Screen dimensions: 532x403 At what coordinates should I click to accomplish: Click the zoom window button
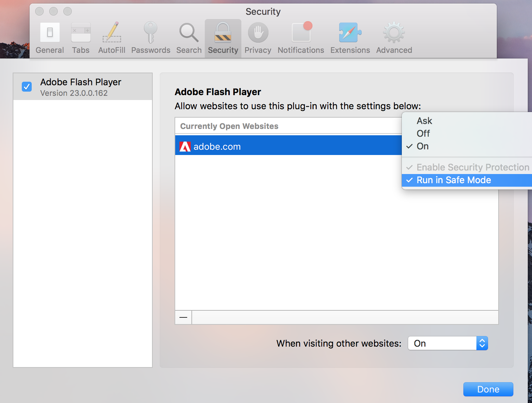pyautogui.click(x=68, y=11)
